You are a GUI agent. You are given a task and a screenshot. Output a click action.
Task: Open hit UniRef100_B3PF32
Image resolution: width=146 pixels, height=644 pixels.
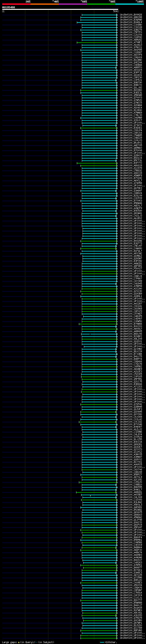pos(131,72)
